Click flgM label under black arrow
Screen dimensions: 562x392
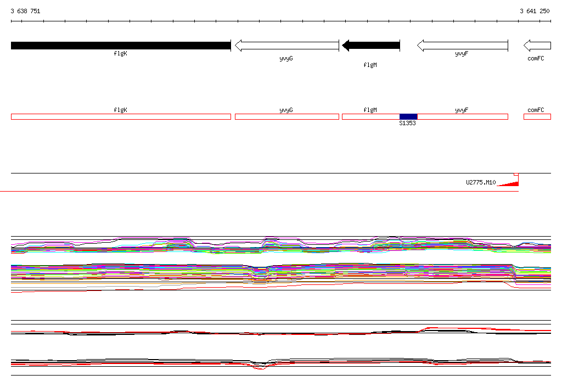tap(370, 65)
